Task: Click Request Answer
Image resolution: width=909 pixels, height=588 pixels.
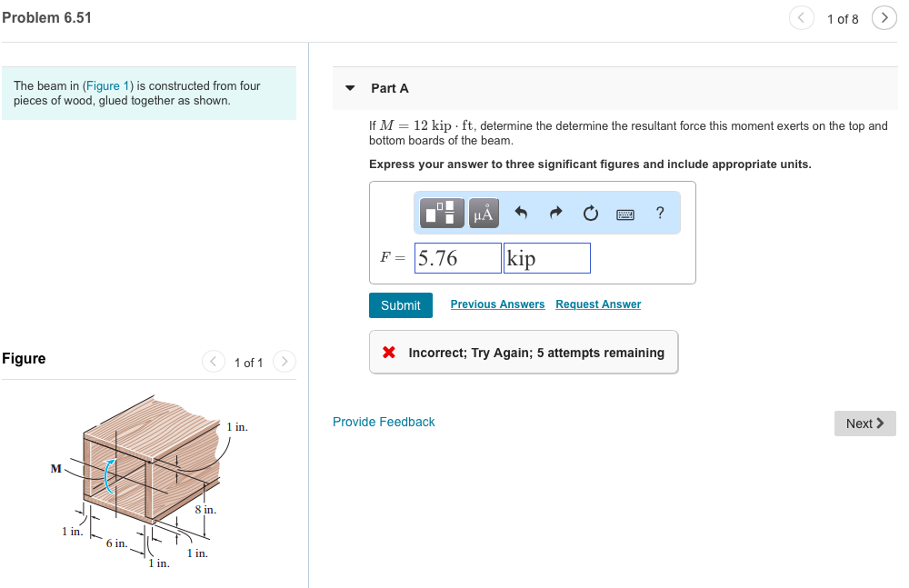Action: [x=597, y=304]
